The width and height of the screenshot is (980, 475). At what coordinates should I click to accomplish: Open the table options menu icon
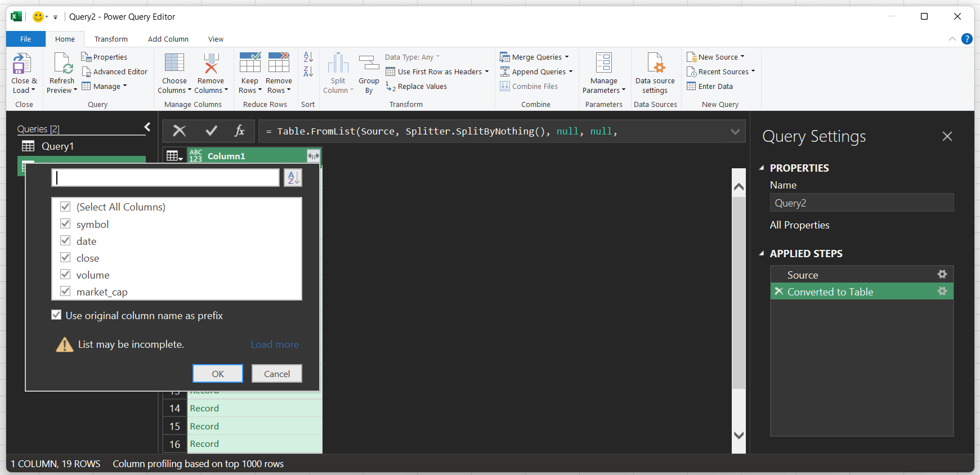click(x=174, y=156)
